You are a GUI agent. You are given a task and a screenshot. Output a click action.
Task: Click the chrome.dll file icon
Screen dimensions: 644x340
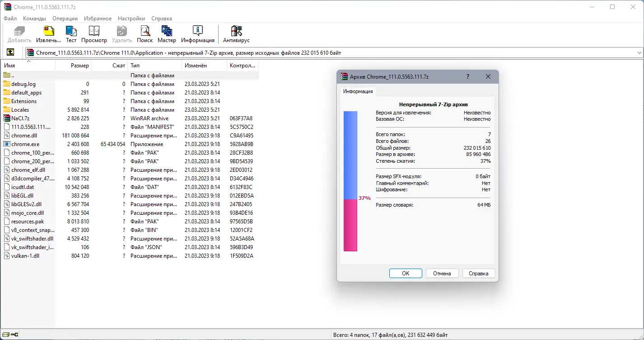point(7,135)
